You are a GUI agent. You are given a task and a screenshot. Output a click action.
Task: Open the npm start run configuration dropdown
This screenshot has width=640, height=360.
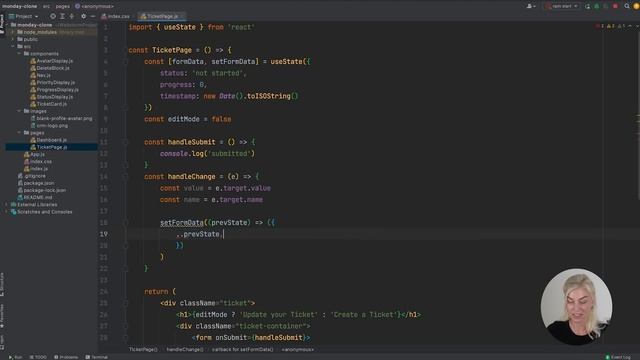click(x=562, y=6)
